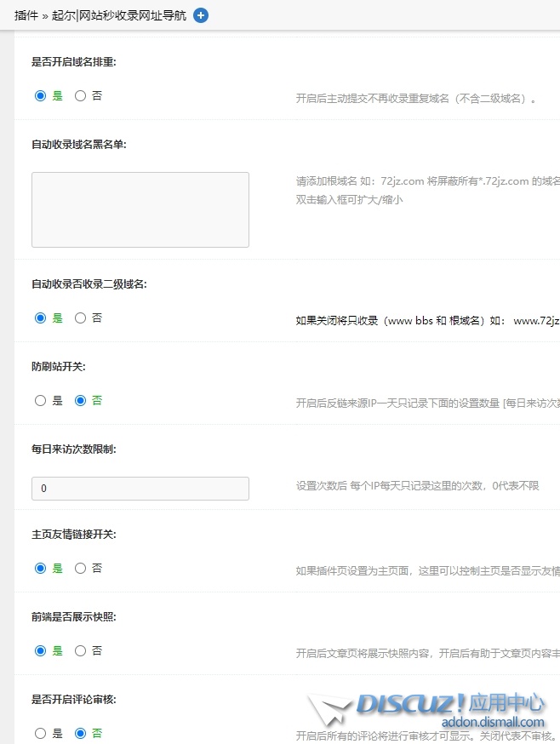Pick 是 for 前端是否展示快照
Viewport: 560px width, 744px height.
(x=40, y=650)
